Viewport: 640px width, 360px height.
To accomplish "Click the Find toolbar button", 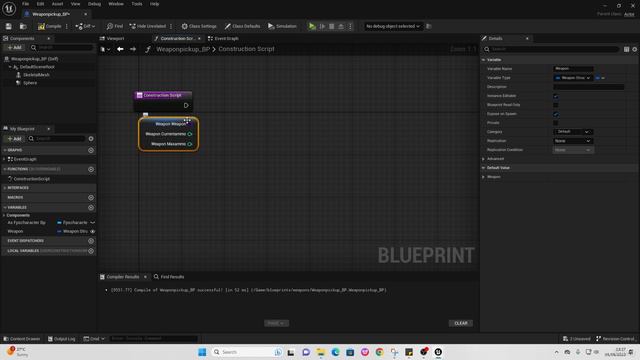I will pos(115,26).
